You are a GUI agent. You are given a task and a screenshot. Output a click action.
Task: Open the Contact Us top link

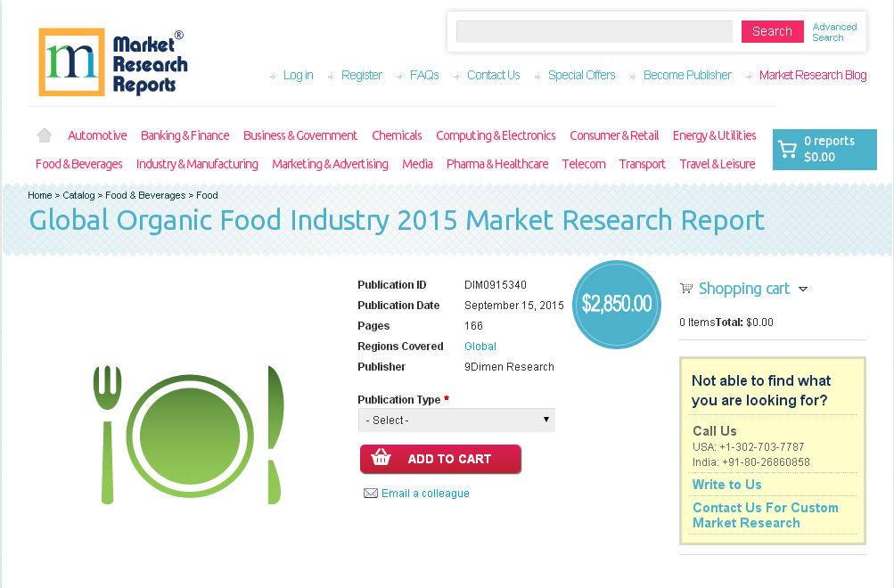tap(494, 75)
